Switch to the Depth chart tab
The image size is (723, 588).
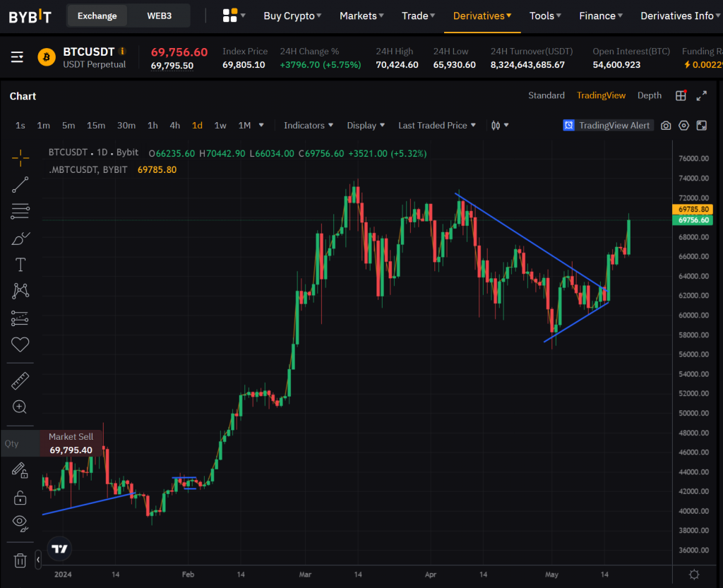[650, 95]
